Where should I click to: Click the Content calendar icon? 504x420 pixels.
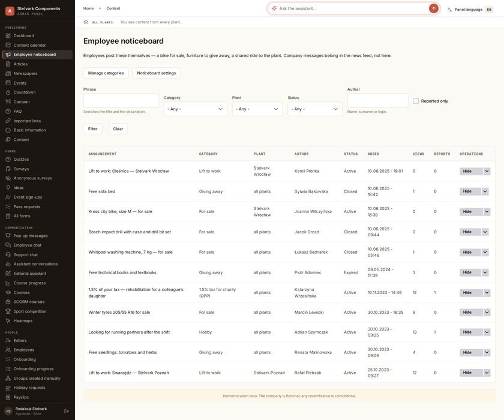click(x=8, y=45)
